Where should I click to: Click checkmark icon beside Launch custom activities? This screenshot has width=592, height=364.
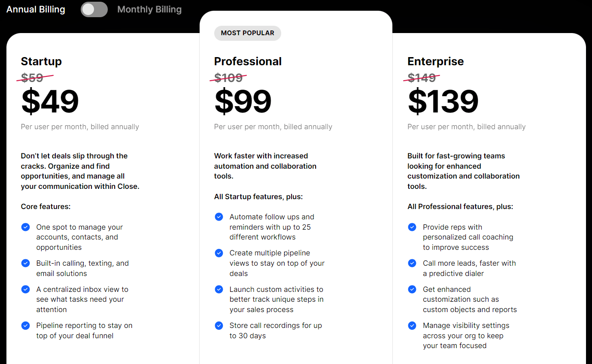[219, 289]
